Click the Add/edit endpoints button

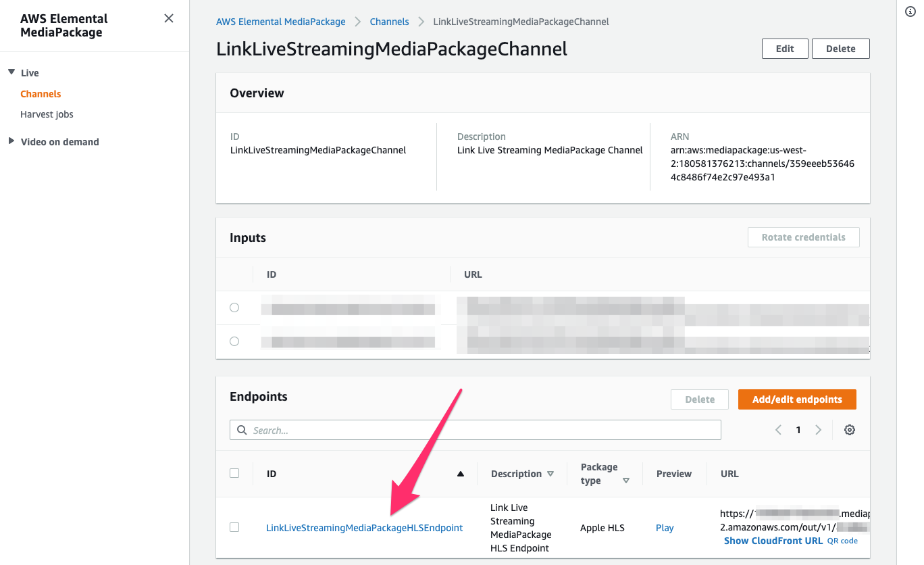(x=797, y=399)
